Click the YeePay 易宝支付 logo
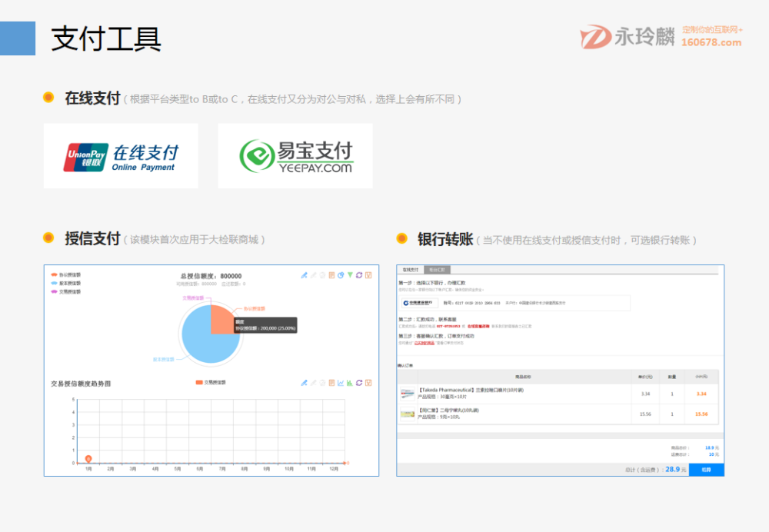Screen dimensions: 769x532 [296, 155]
